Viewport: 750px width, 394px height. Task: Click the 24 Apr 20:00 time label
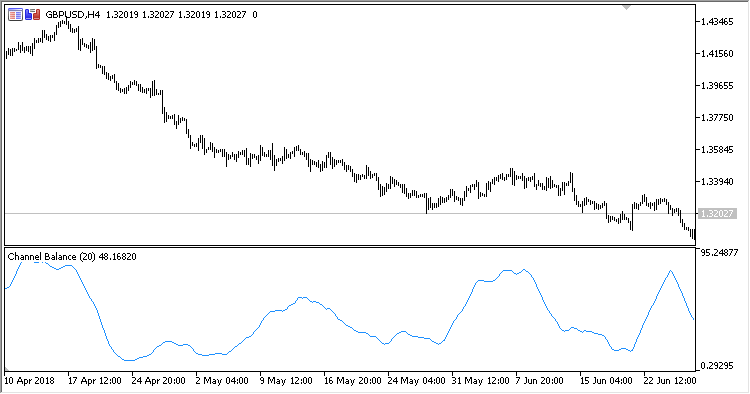[158, 381]
